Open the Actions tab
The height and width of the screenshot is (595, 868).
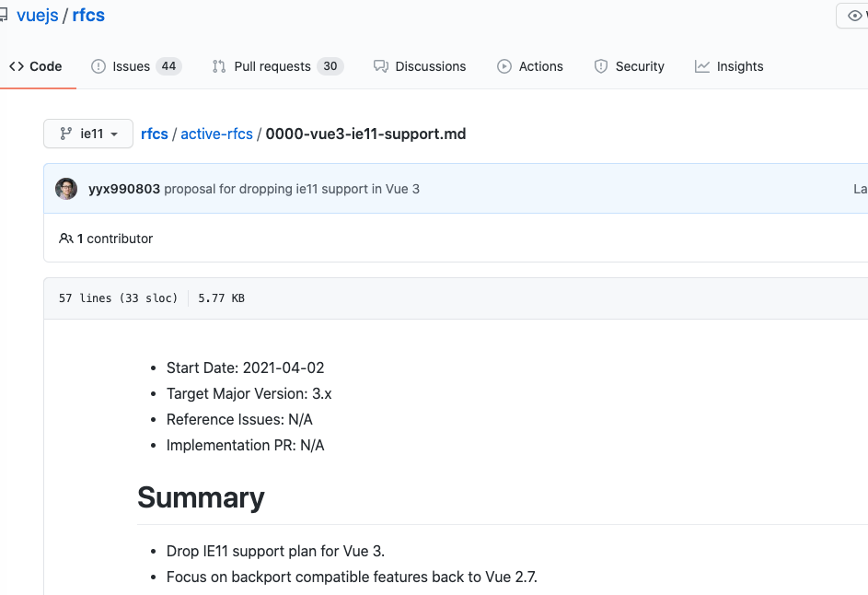[530, 66]
